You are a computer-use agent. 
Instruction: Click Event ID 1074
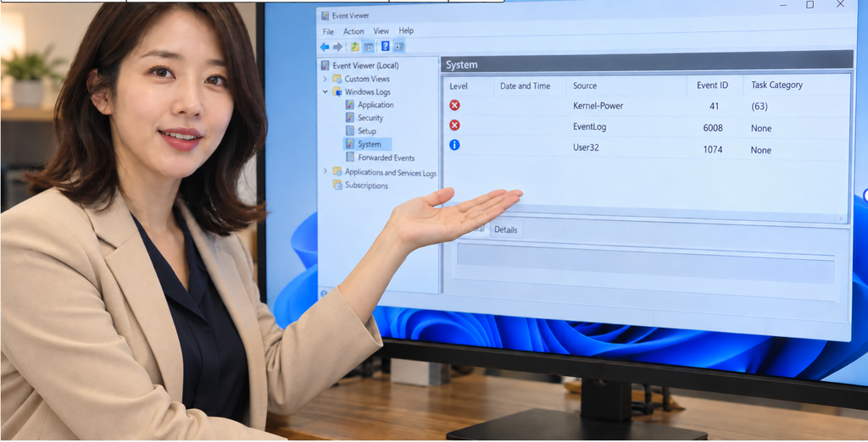tap(713, 149)
